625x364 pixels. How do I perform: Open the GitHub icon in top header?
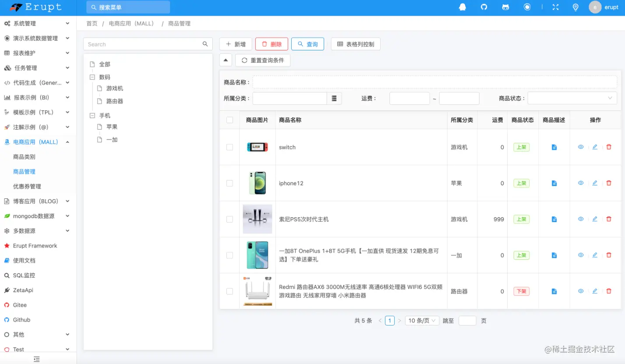pos(484,7)
